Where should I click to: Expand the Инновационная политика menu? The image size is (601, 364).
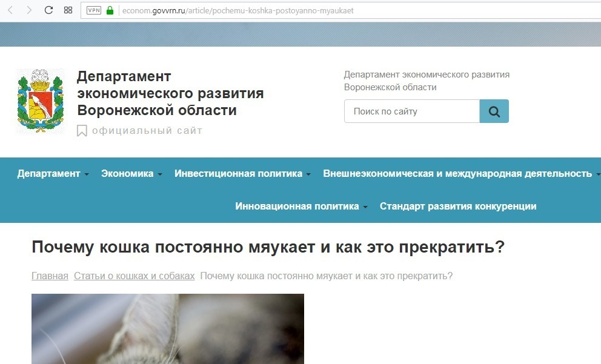pyautogui.click(x=301, y=206)
